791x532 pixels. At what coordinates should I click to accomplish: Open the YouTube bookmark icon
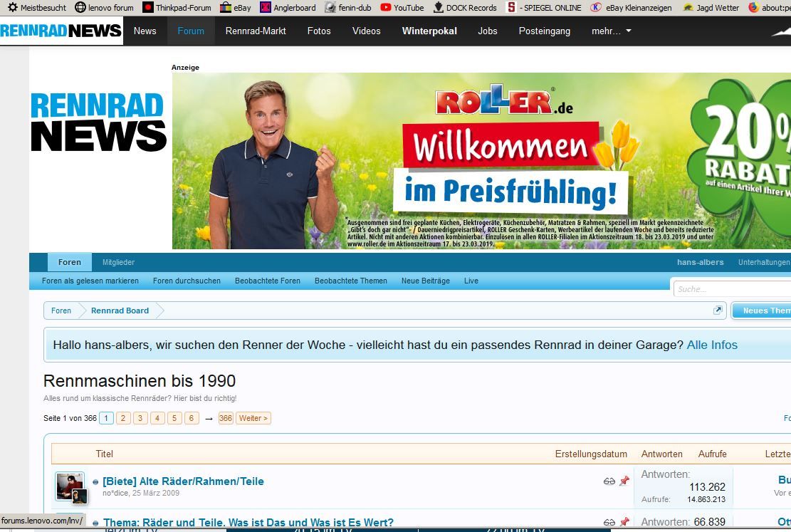tap(386, 8)
